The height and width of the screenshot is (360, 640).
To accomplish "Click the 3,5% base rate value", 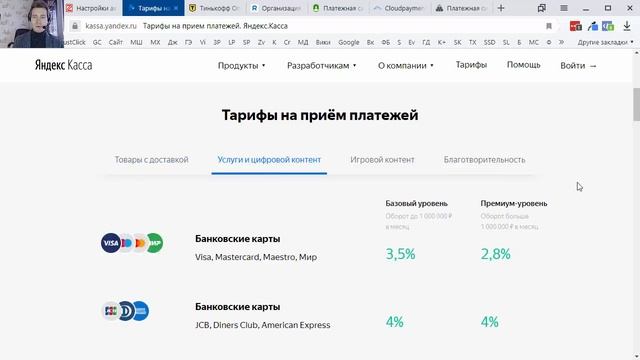I will tap(400, 254).
